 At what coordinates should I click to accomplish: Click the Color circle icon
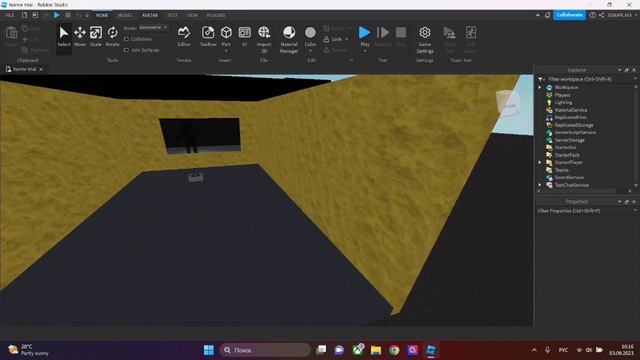point(310,32)
